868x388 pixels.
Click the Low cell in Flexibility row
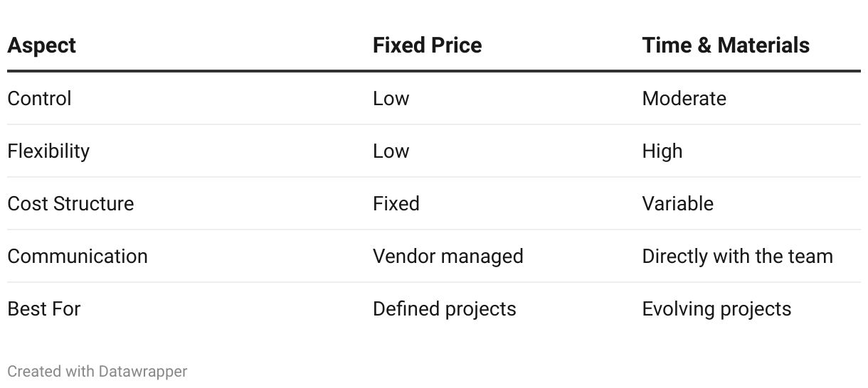tap(391, 151)
